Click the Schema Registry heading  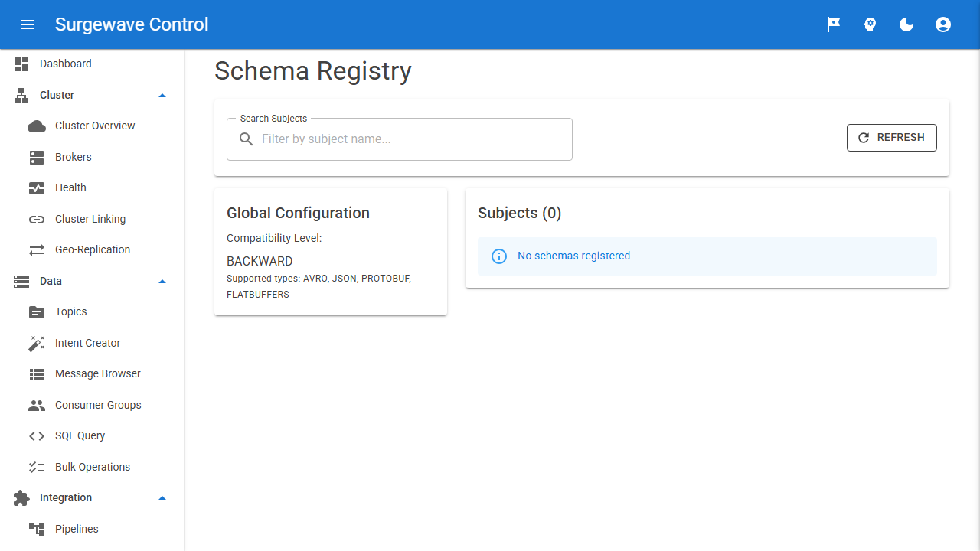click(x=313, y=70)
